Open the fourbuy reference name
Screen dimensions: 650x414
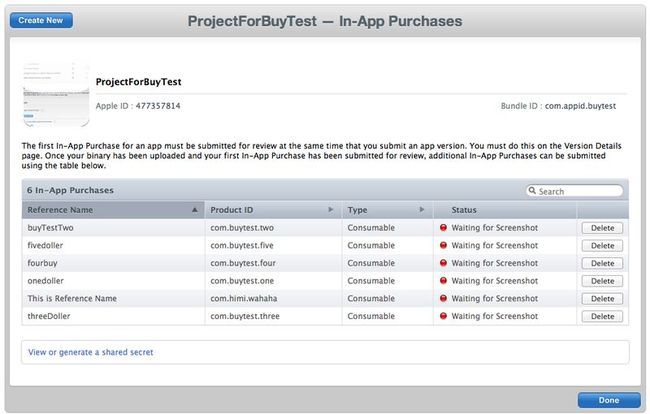pyautogui.click(x=42, y=263)
